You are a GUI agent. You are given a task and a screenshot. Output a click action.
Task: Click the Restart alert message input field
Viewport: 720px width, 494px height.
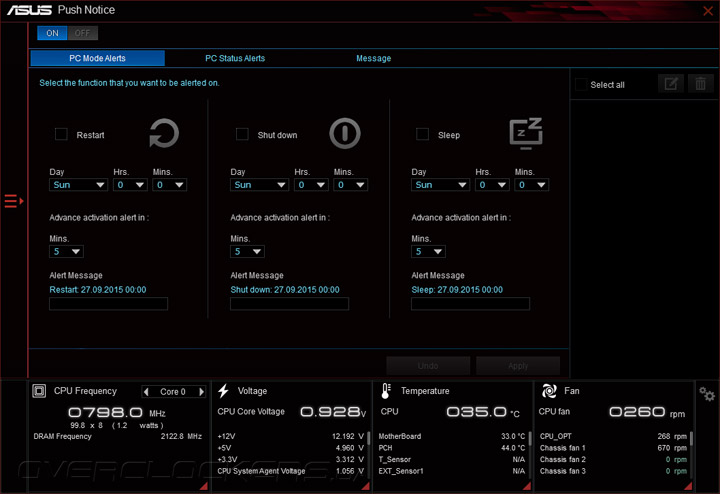tap(108, 304)
